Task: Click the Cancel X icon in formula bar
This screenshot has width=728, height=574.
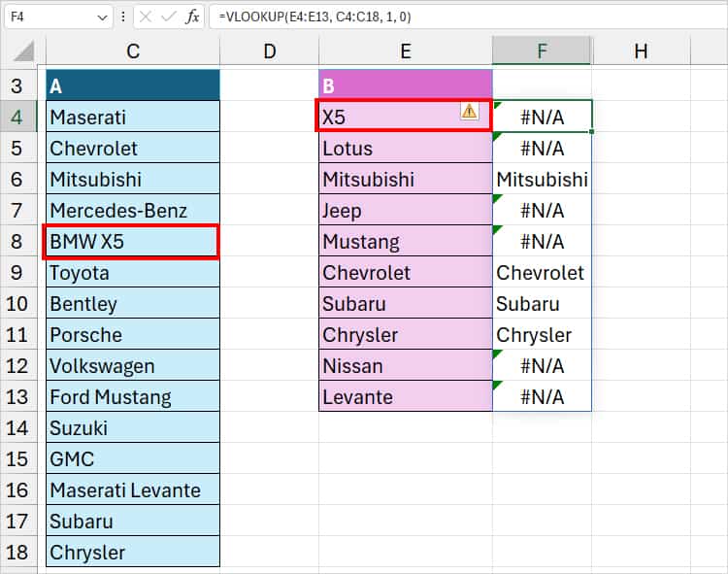Action: (146, 17)
